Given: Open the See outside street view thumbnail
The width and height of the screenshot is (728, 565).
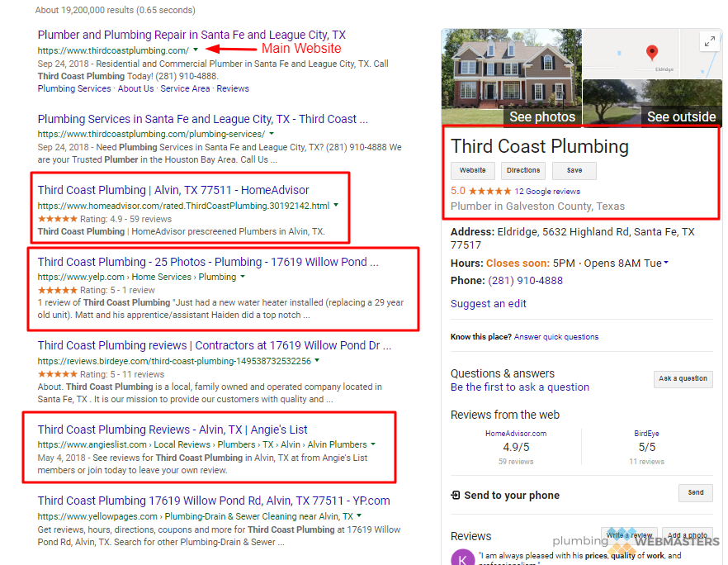Looking at the screenshot, I should (x=652, y=102).
